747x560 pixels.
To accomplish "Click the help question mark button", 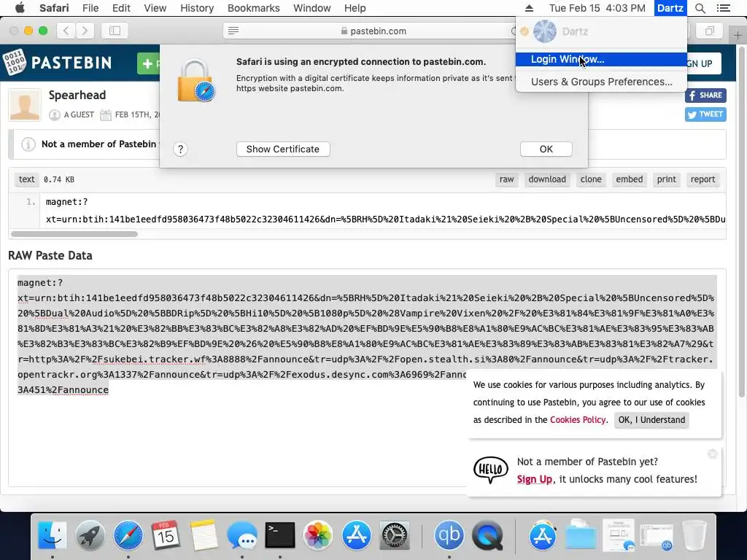I will tap(181, 149).
